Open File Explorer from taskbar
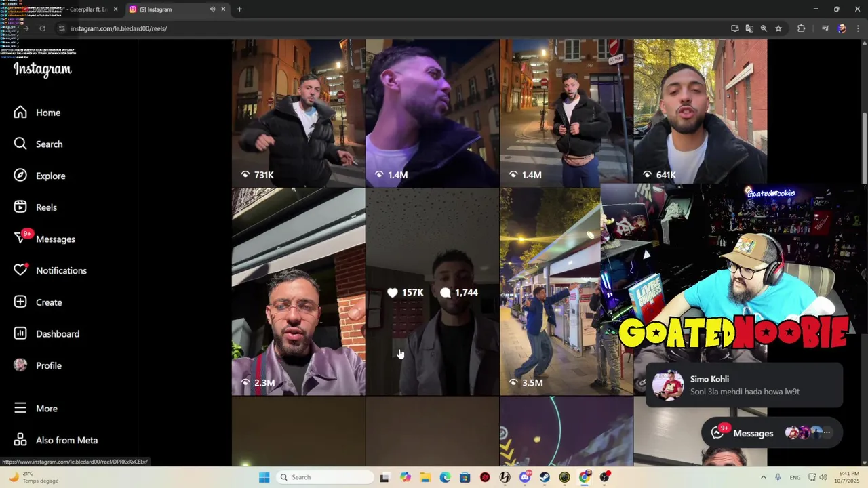This screenshot has width=868, height=488. (x=425, y=477)
